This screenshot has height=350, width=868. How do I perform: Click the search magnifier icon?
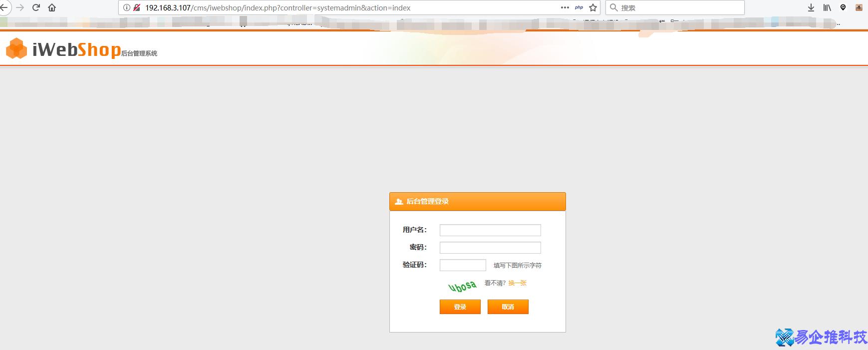(614, 7)
